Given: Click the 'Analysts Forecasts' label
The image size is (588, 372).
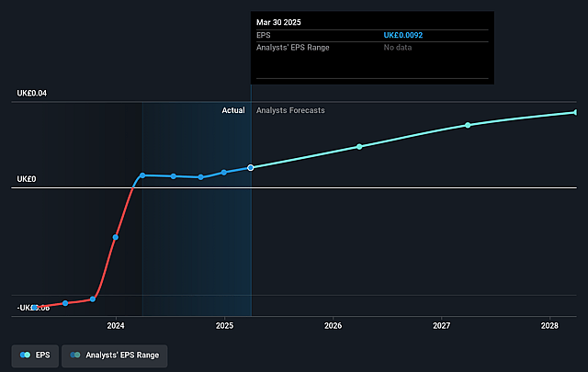Looking at the screenshot, I should (290, 110).
